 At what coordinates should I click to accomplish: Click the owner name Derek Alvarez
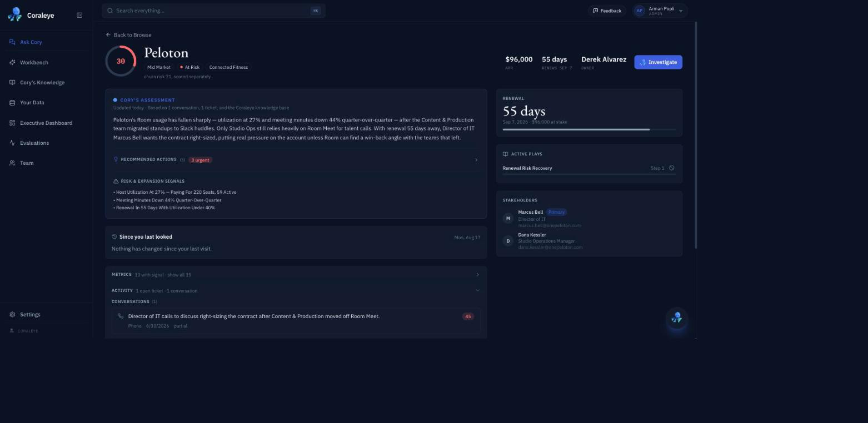pos(603,59)
